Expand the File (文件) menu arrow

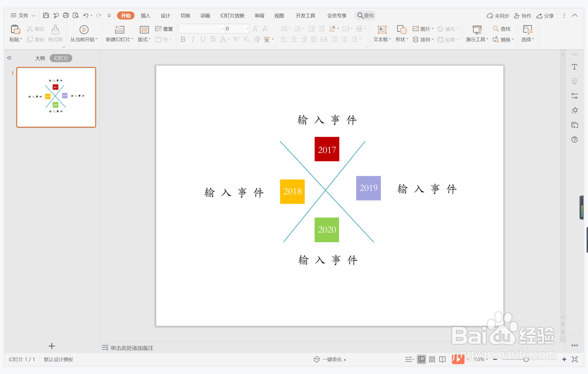pos(34,15)
